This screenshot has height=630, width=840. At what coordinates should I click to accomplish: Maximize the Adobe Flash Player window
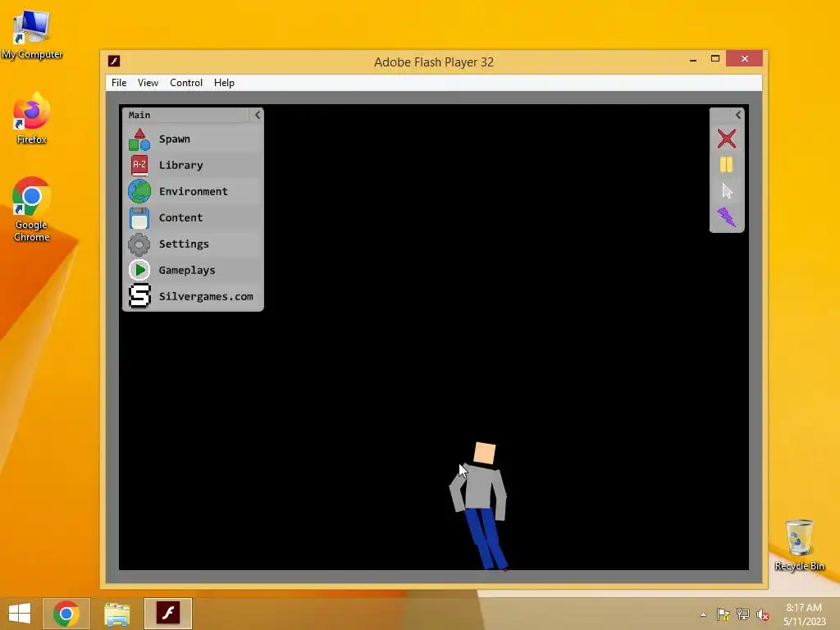click(x=715, y=59)
